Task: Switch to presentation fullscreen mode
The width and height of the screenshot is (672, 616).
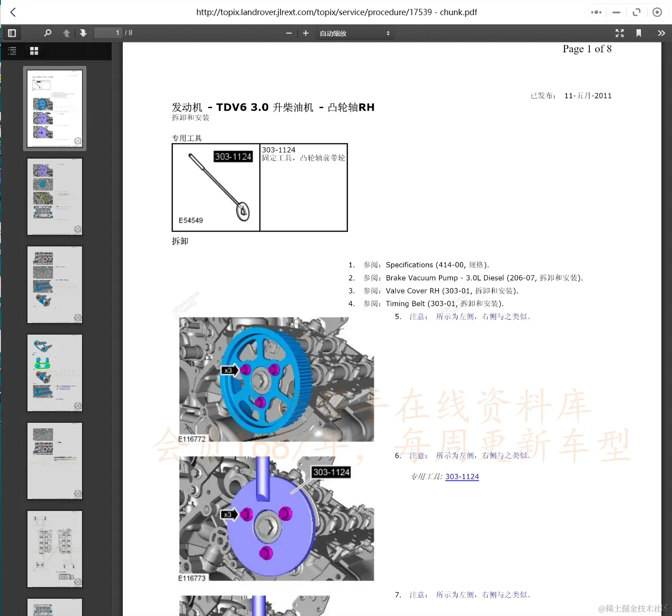Action: (x=620, y=33)
